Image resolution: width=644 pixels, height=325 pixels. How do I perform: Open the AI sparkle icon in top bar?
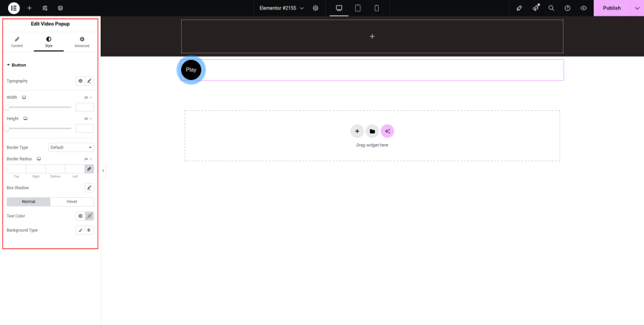coord(535,8)
